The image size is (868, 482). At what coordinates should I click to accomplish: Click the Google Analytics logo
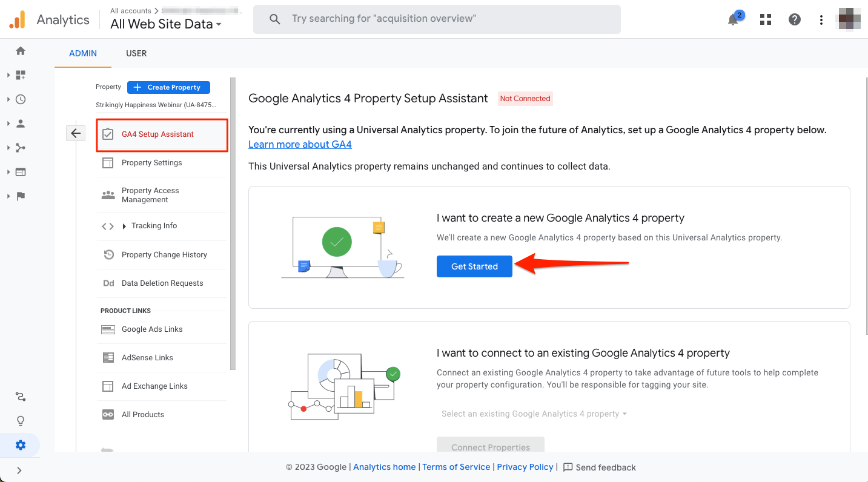tap(17, 20)
